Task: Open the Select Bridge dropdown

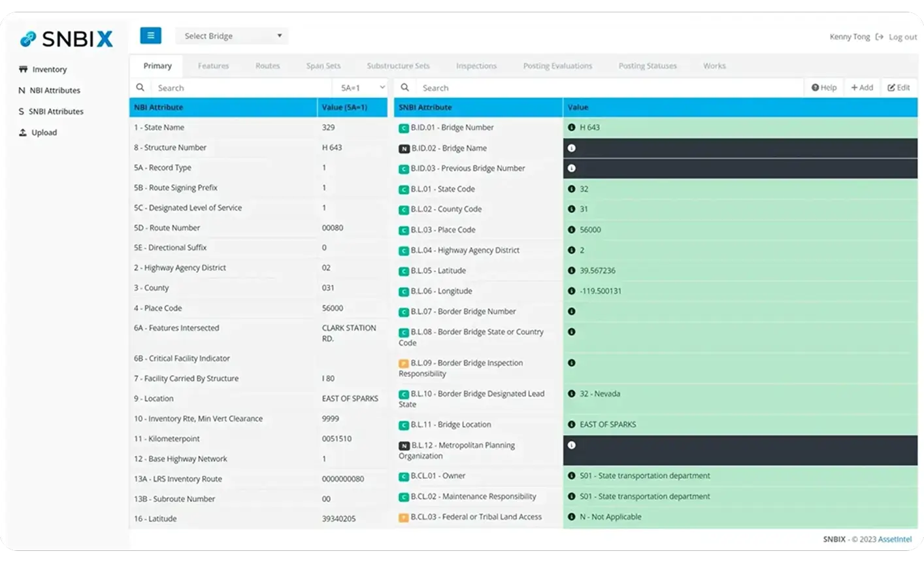Action: (x=232, y=36)
